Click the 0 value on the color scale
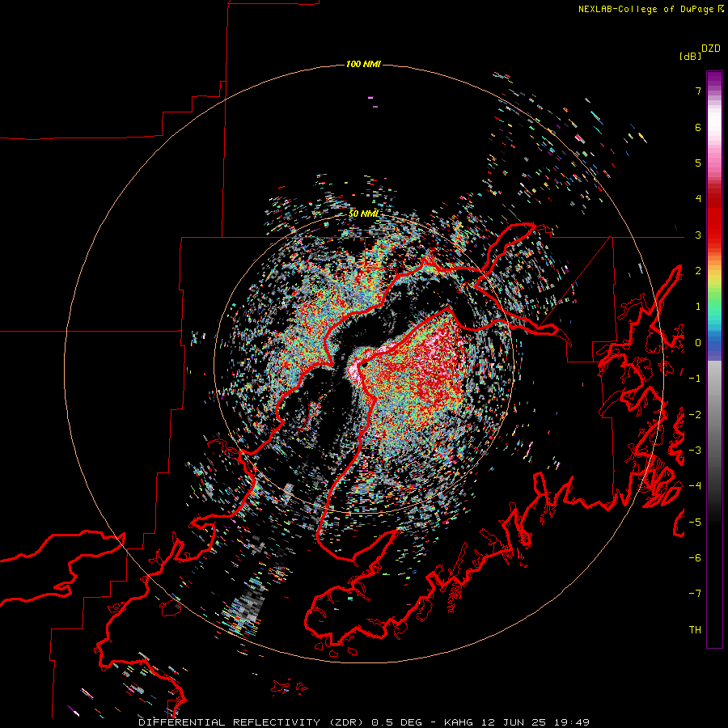 [698, 343]
